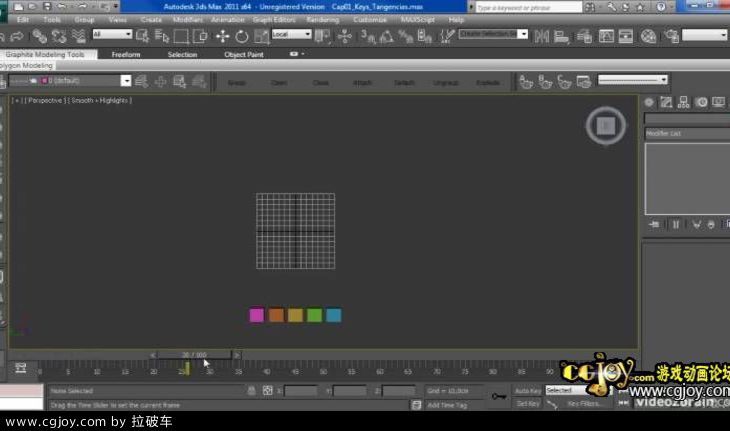Viewport: 730px width, 431px height.
Task: Open the Edit menu
Action: (22, 20)
